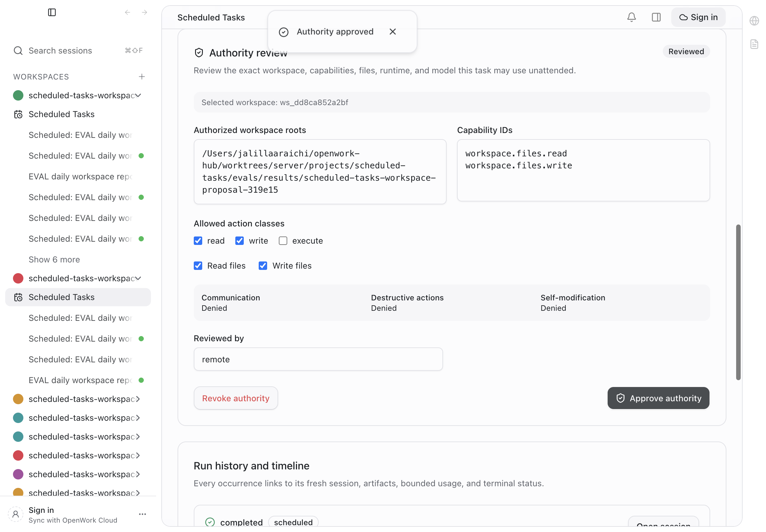The width and height of the screenshot is (766, 532).
Task: Click the main vertical scrollbar thumb
Action: pos(738,302)
